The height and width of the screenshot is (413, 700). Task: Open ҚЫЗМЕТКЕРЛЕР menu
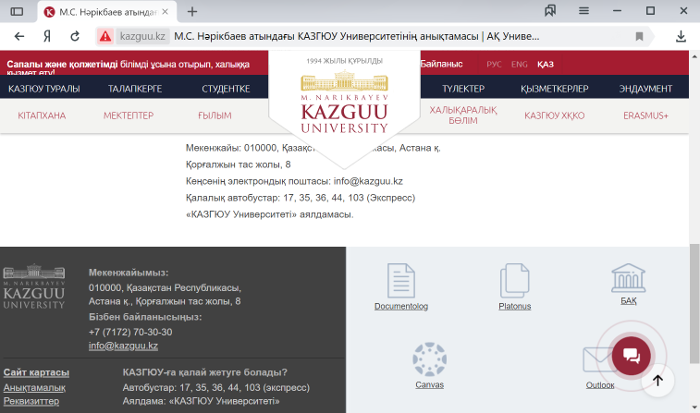tap(554, 89)
